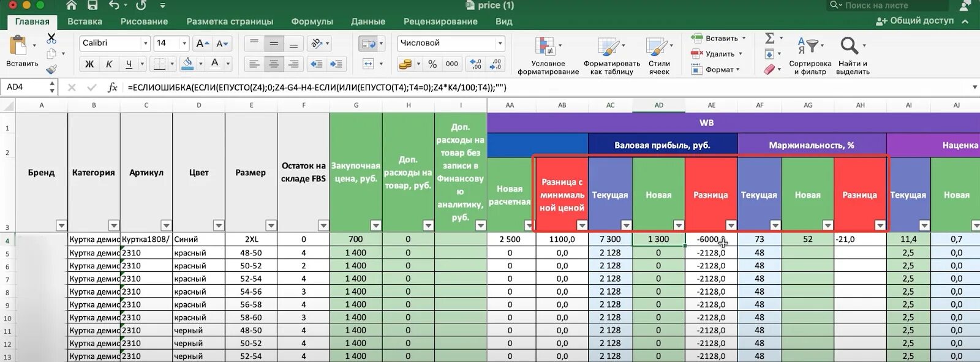980x362 pixels.
Task: Increase font size
Action: (202, 43)
